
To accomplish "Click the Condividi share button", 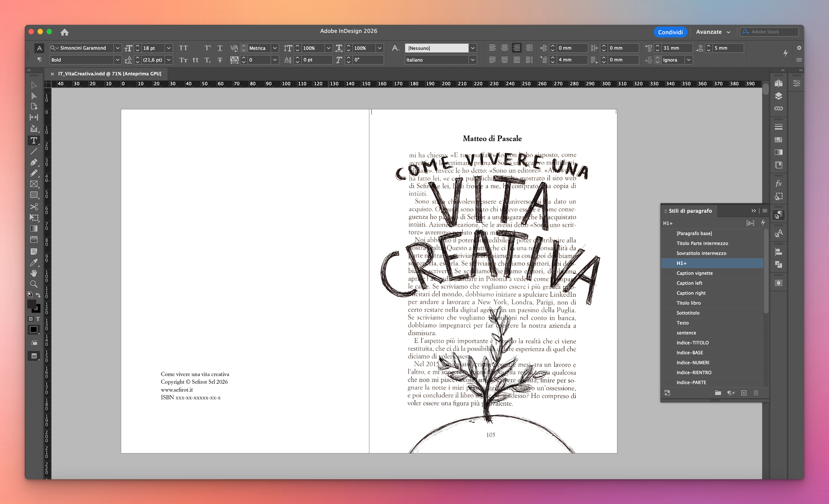I will point(670,32).
